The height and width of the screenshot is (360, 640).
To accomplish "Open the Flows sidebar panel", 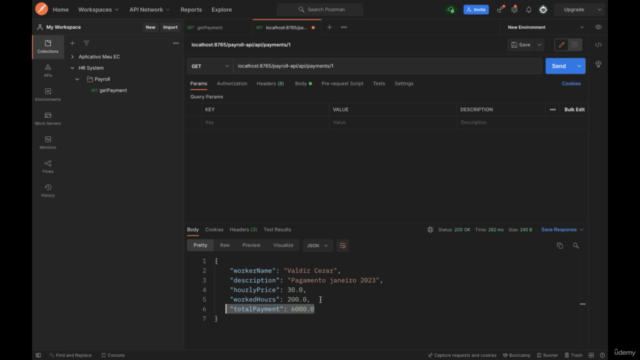I will tap(48, 167).
